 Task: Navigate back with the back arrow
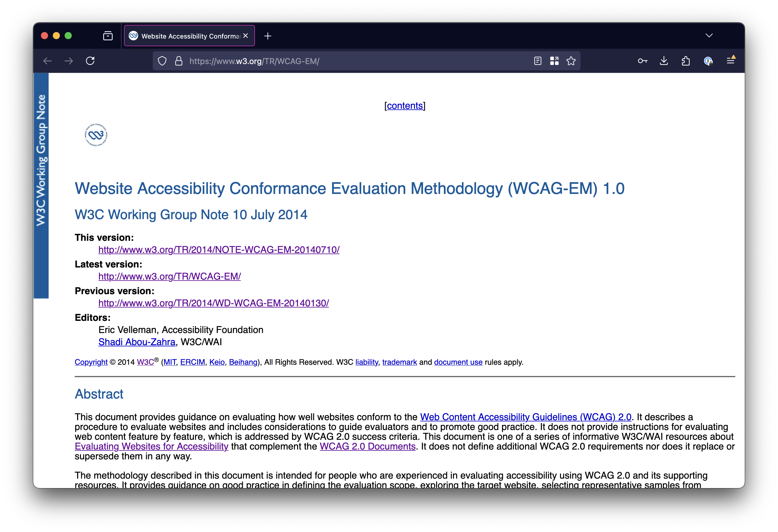(47, 60)
